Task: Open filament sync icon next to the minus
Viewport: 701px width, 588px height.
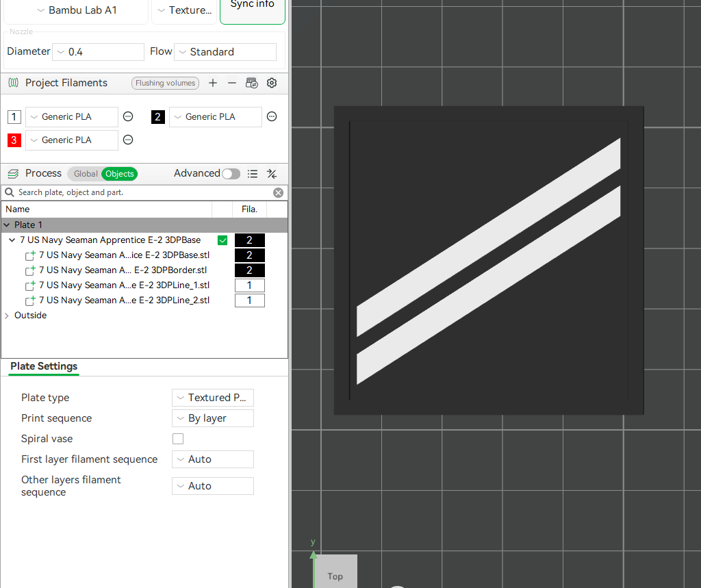Action: point(251,82)
